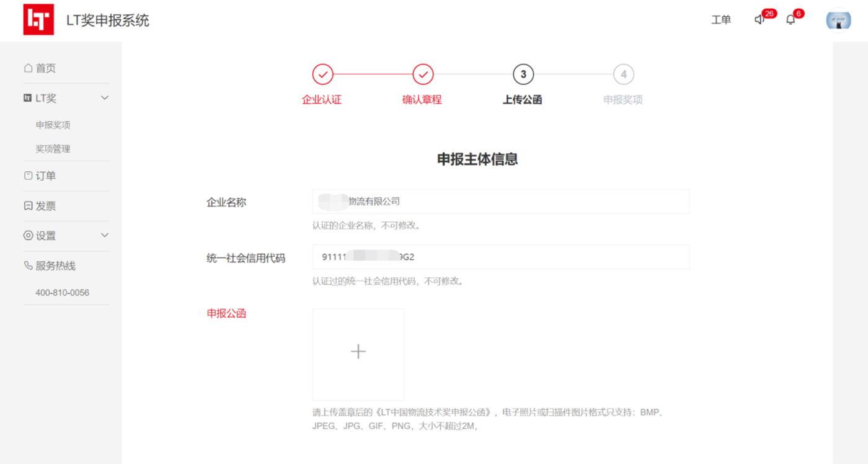
Task: Open the notifications bell icon
Action: click(790, 20)
